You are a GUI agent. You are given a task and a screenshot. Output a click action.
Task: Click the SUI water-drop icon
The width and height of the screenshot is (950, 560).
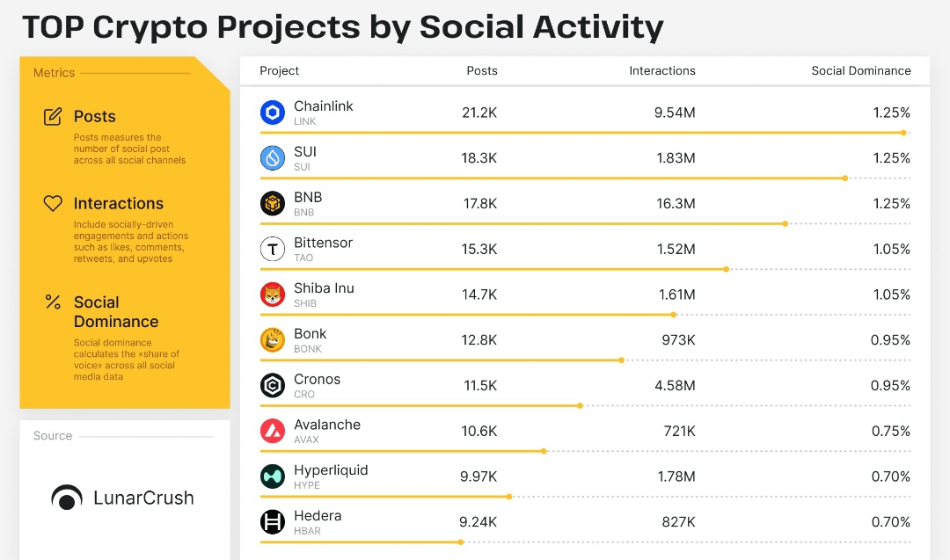pyautogui.click(x=273, y=158)
